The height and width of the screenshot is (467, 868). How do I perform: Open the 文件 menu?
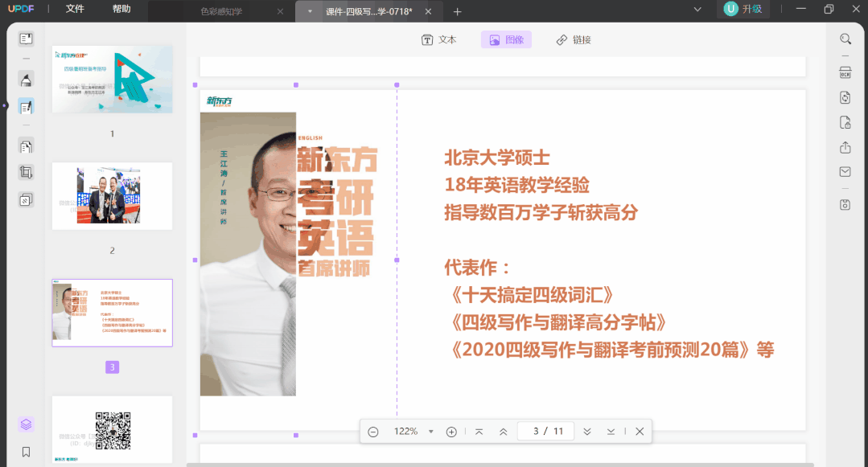[x=75, y=9]
